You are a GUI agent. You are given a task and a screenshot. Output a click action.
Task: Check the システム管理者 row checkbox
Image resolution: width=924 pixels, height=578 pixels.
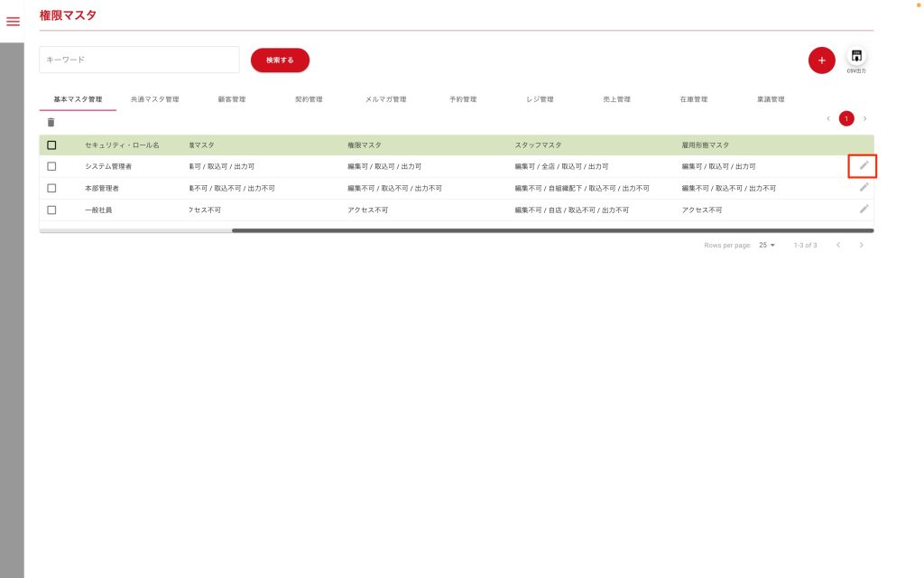point(51,166)
